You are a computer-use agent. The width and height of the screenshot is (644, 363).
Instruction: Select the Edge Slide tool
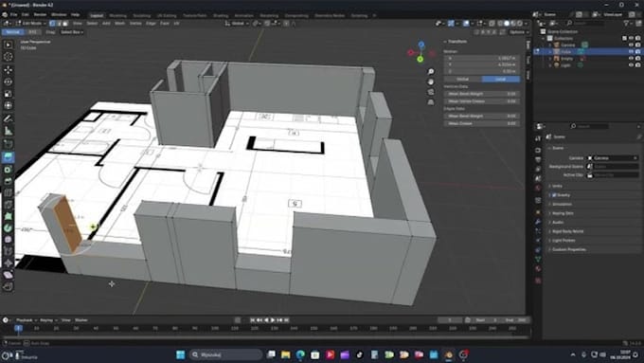pos(9,251)
